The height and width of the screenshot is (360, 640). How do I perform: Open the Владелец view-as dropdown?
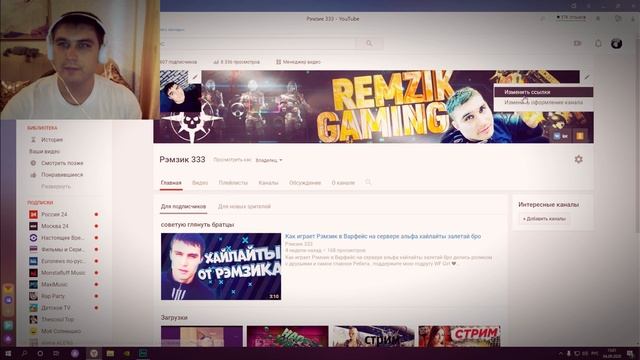[x=269, y=160]
